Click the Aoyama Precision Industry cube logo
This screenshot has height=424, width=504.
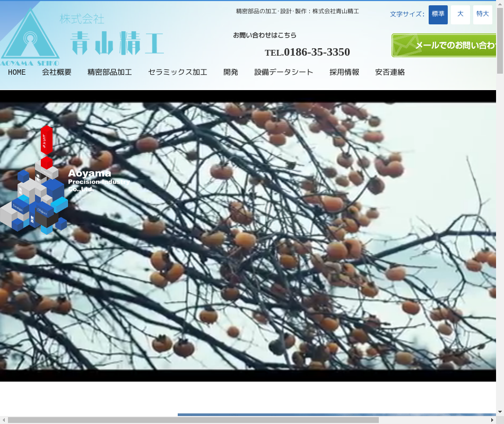tap(40, 191)
